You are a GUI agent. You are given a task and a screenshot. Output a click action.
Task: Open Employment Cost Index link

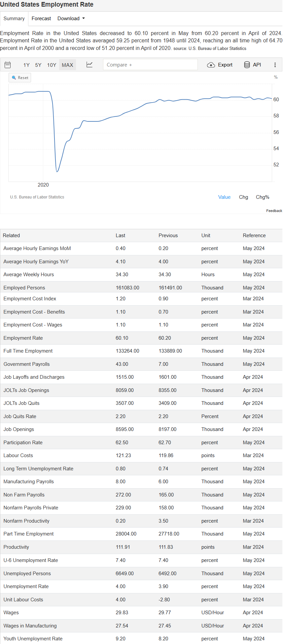click(x=30, y=299)
